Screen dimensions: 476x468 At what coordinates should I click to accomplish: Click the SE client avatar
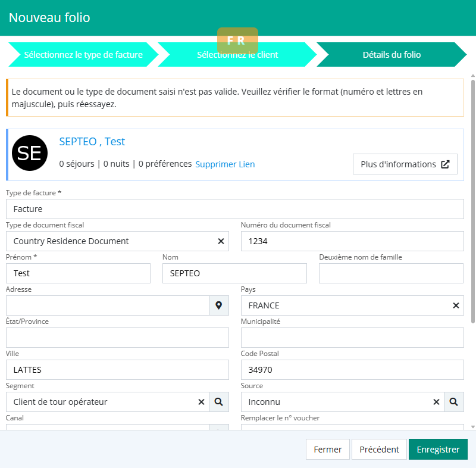point(29,154)
